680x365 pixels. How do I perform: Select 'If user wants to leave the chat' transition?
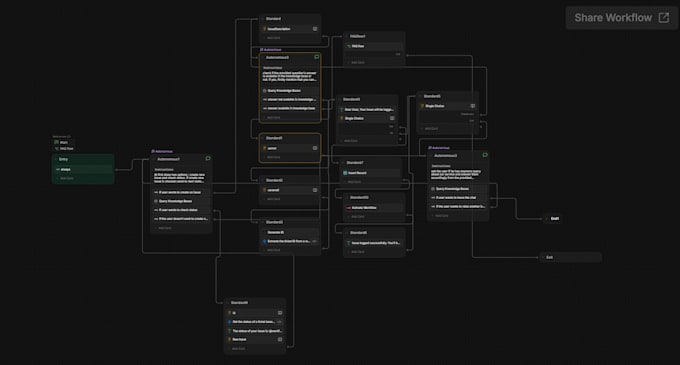click(458, 198)
